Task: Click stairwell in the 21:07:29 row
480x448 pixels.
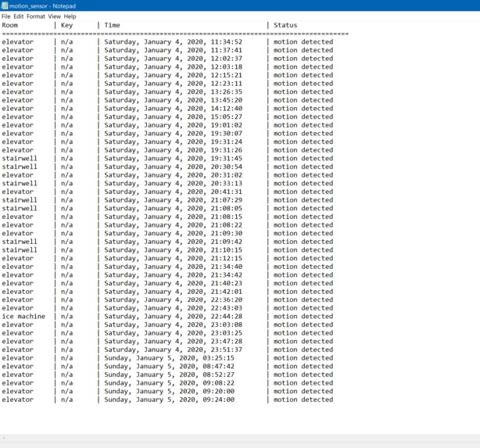Action: pos(20,200)
